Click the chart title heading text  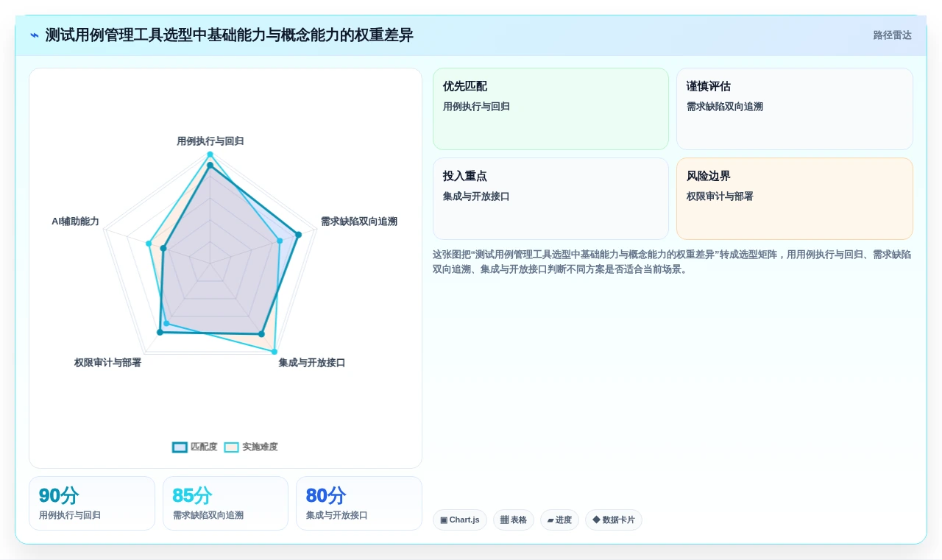tap(229, 35)
